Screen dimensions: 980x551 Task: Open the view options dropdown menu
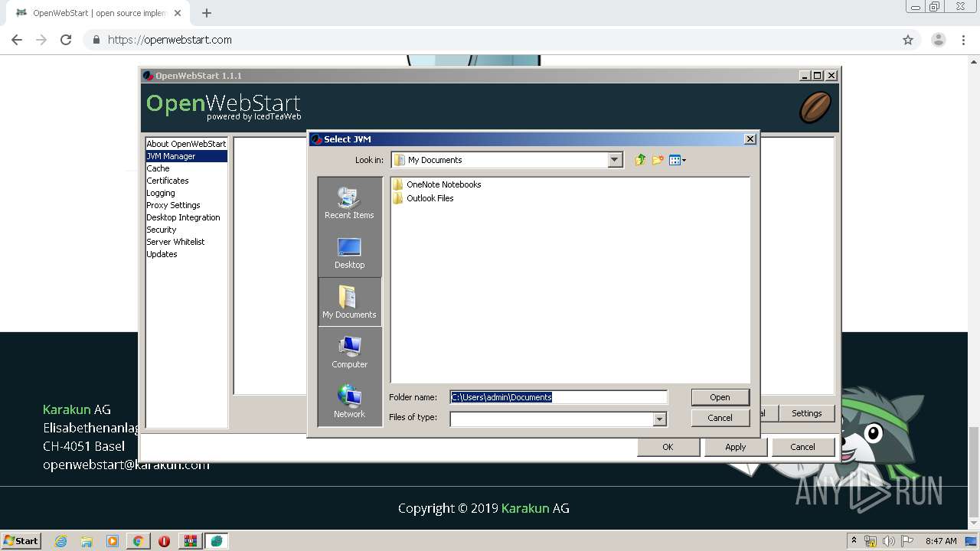tap(678, 160)
